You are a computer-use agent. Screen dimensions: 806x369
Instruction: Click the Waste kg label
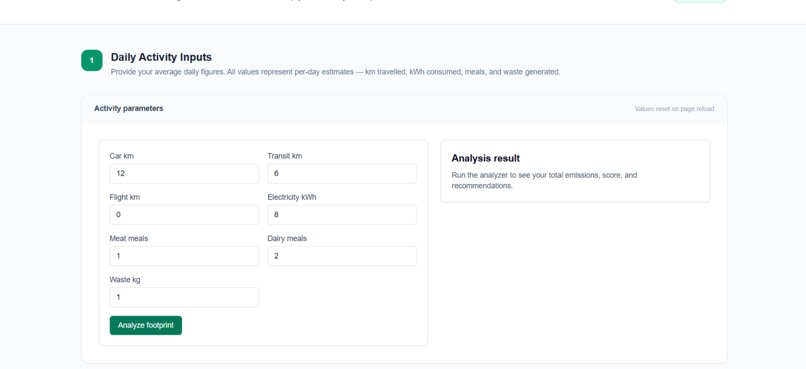coord(125,280)
